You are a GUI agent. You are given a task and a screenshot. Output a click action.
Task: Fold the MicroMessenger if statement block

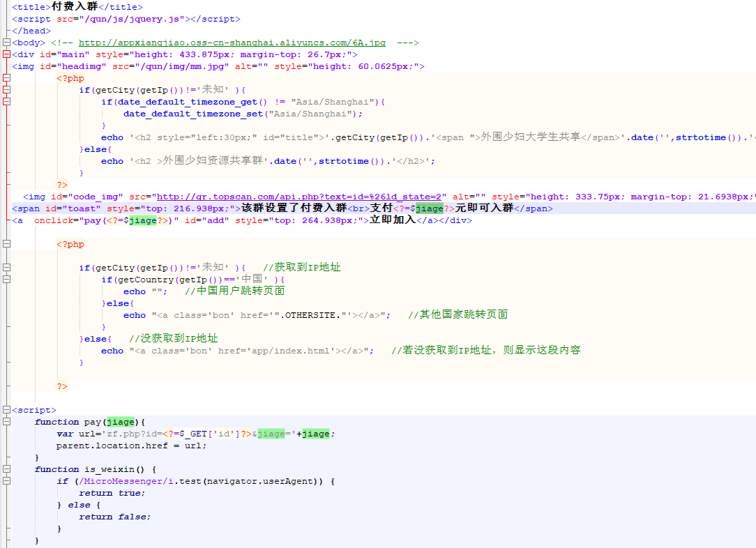coord(6,481)
